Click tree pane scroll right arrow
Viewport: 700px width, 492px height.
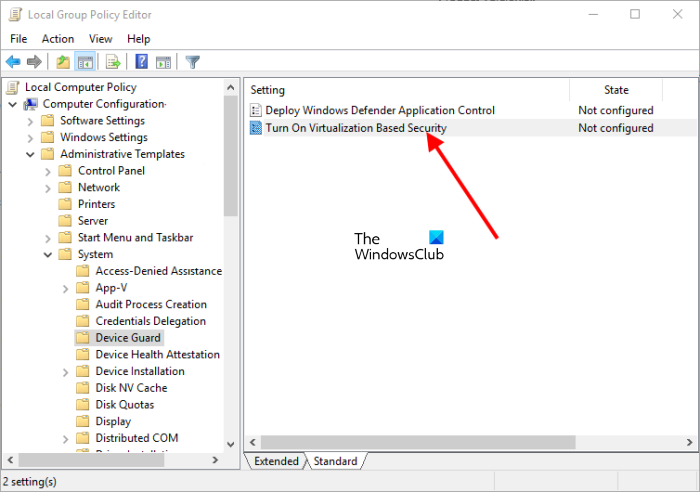click(215, 460)
